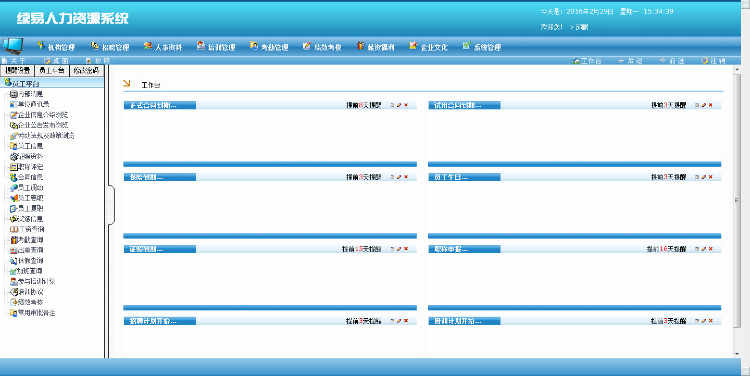
Task: Close the 招聘计划开始 reminder panel
Action: coord(406,321)
